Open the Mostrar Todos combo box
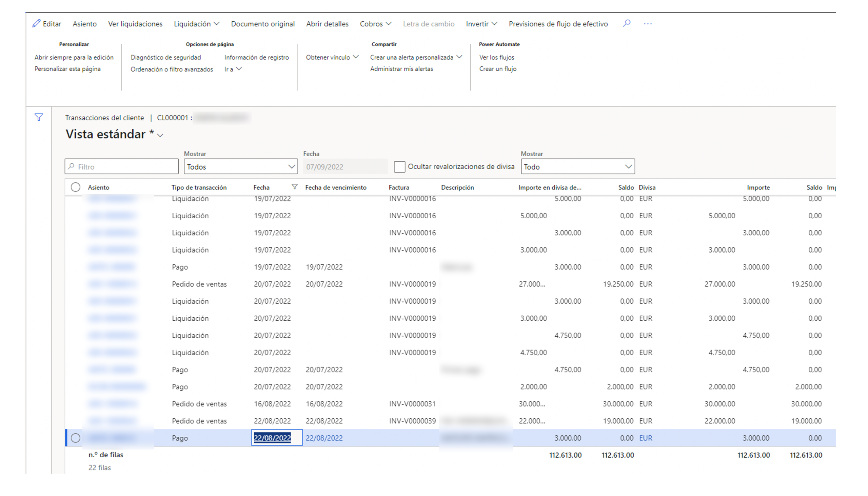868x496 pixels. tap(241, 166)
